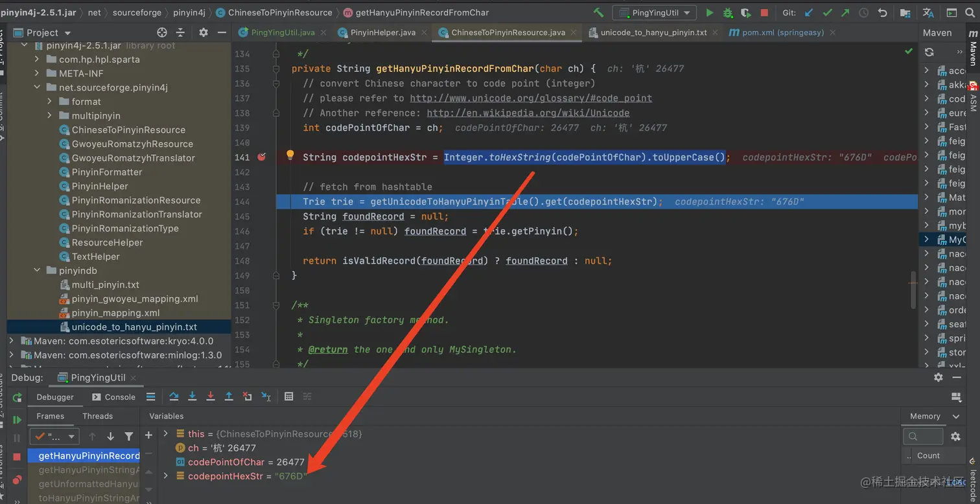Open the pom.xml (springeasy) tab
Image resolution: width=980 pixels, height=504 pixels.
pyautogui.click(x=782, y=32)
